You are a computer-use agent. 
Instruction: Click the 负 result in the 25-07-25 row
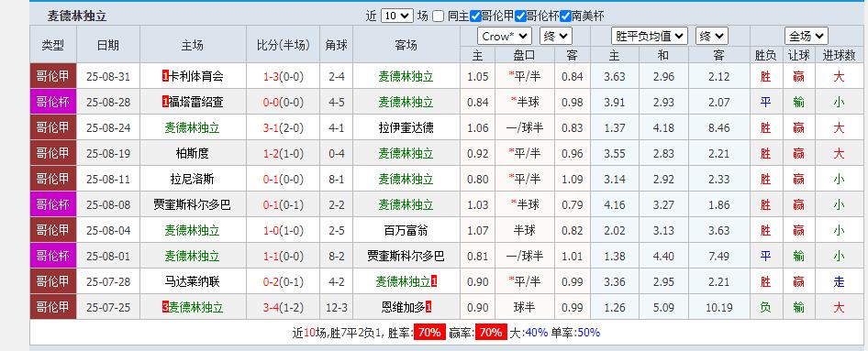(765, 307)
